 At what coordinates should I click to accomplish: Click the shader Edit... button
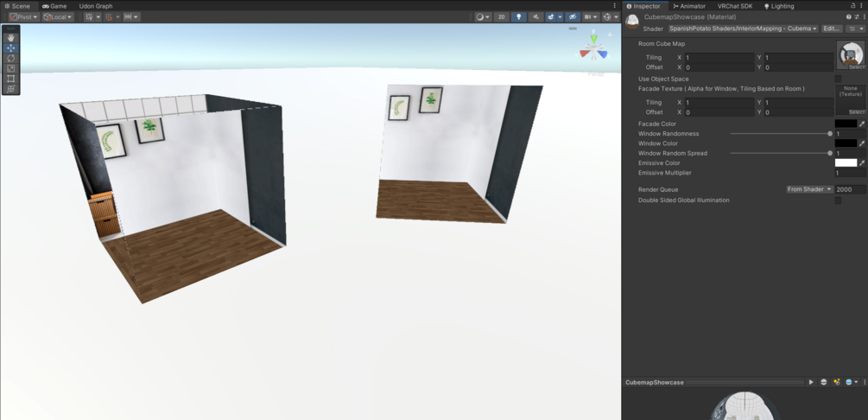pyautogui.click(x=832, y=29)
